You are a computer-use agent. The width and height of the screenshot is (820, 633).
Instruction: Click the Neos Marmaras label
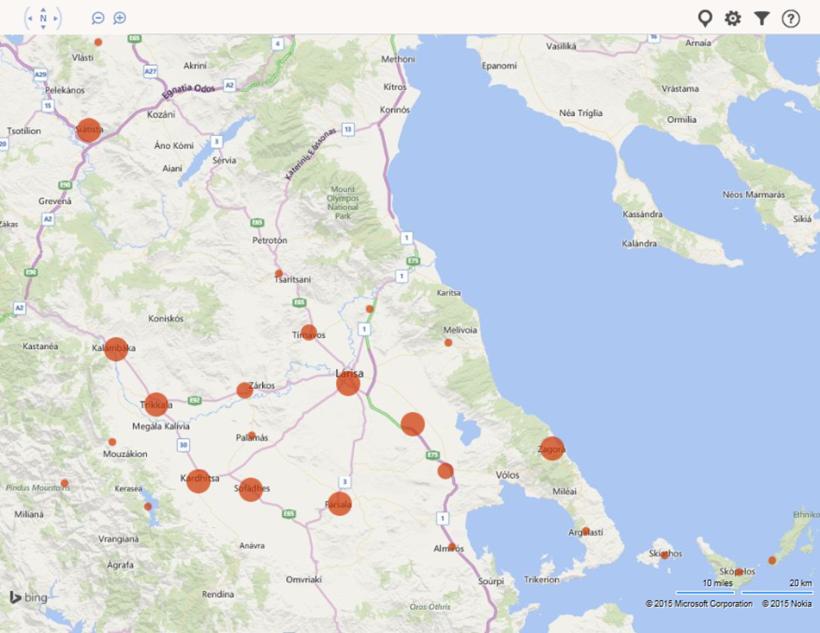coord(754,195)
